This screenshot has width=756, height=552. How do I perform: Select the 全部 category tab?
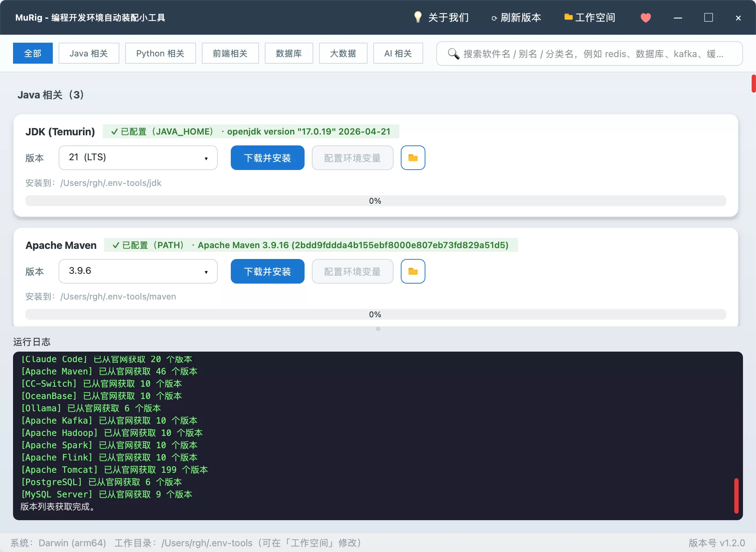(33, 53)
